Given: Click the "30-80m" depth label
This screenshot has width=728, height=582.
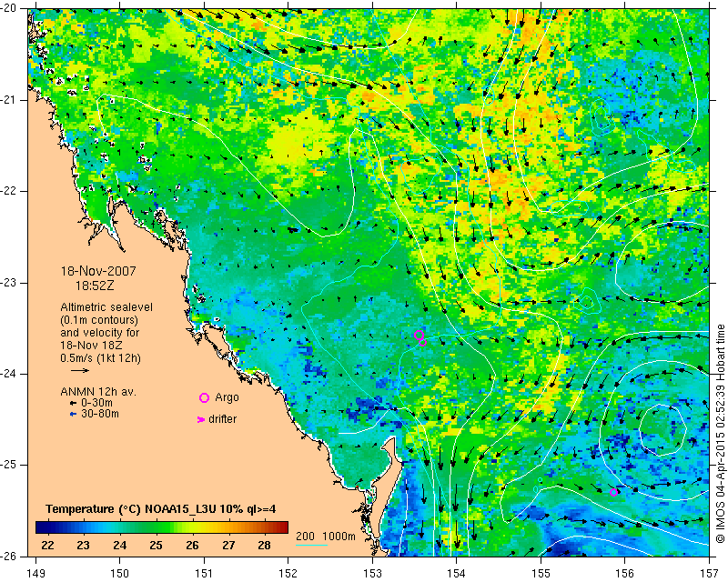Looking at the screenshot, I should pyautogui.click(x=100, y=414).
